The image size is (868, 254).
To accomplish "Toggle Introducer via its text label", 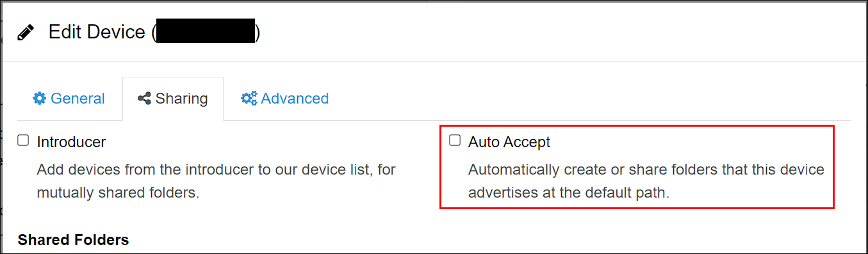I will [71, 142].
